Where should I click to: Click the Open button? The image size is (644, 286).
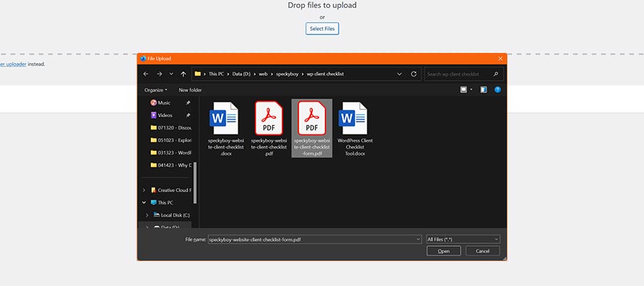coord(444,251)
